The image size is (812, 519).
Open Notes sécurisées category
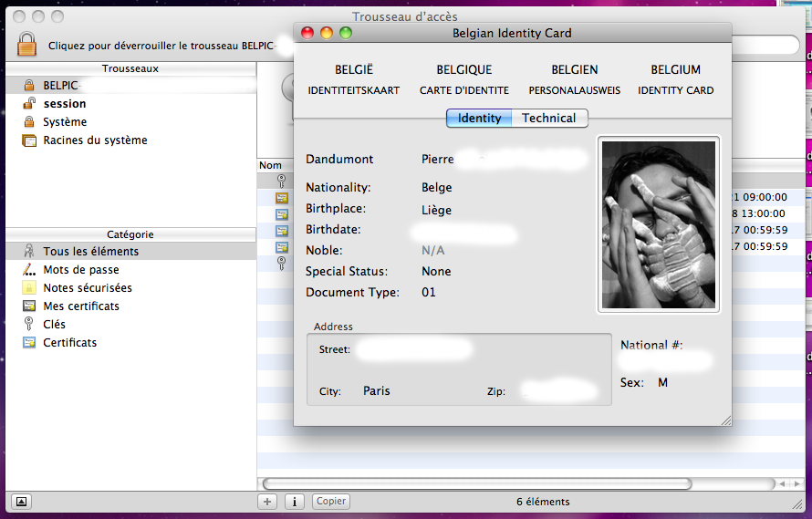(x=87, y=288)
